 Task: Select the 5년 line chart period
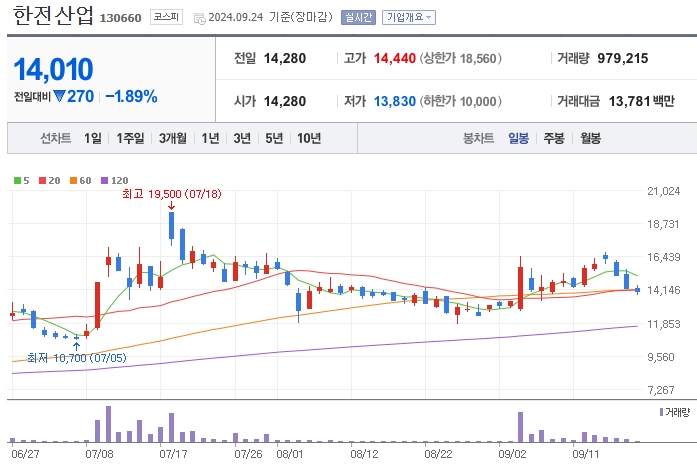point(274,138)
